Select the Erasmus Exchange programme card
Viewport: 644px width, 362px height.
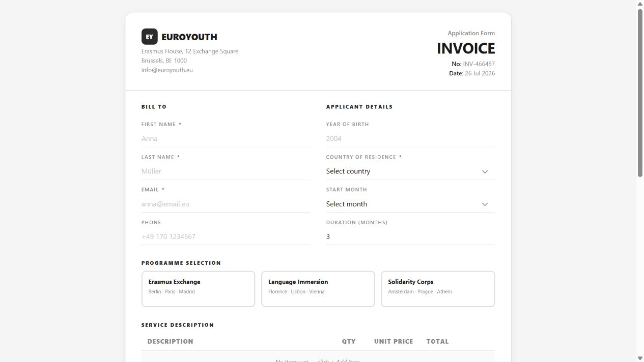[x=198, y=289]
